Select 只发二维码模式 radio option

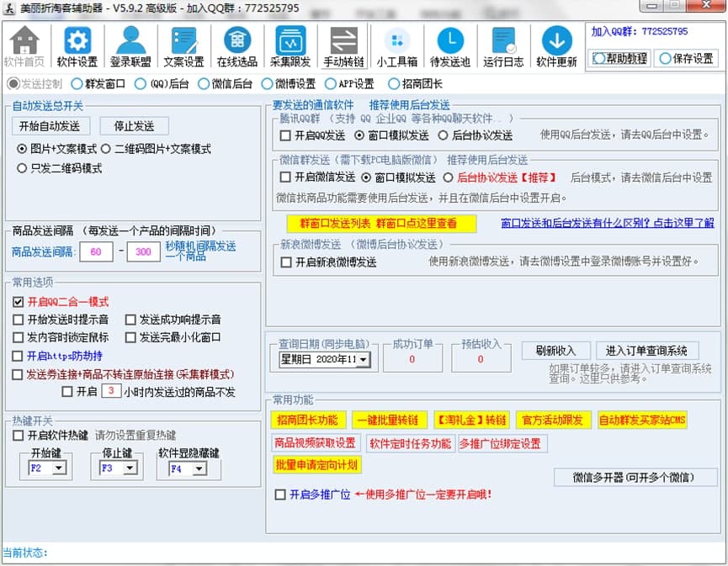click(23, 168)
